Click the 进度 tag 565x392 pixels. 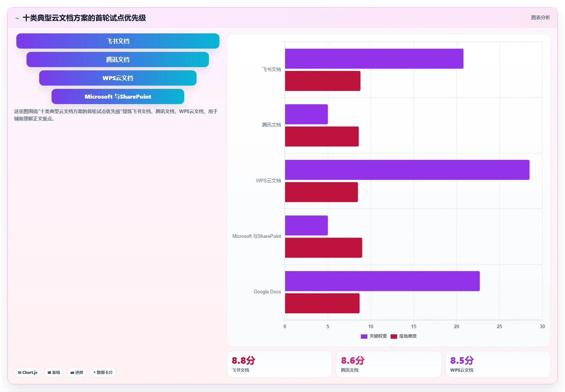point(77,372)
